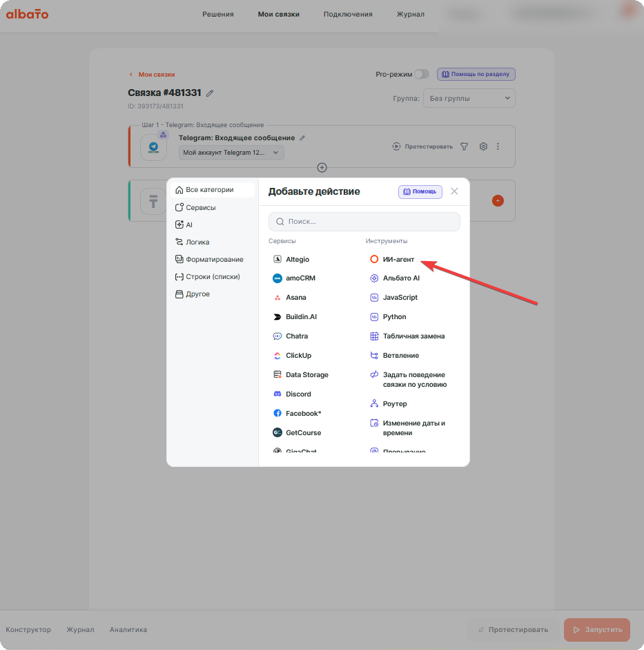Pick the Discord service

click(x=292, y=394)
